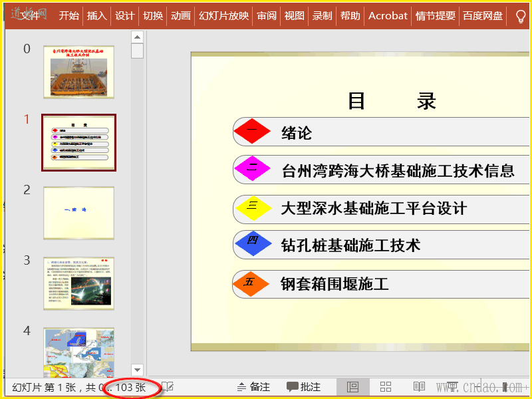Click the spell check book icon in status bar

[x=168, y=386]
